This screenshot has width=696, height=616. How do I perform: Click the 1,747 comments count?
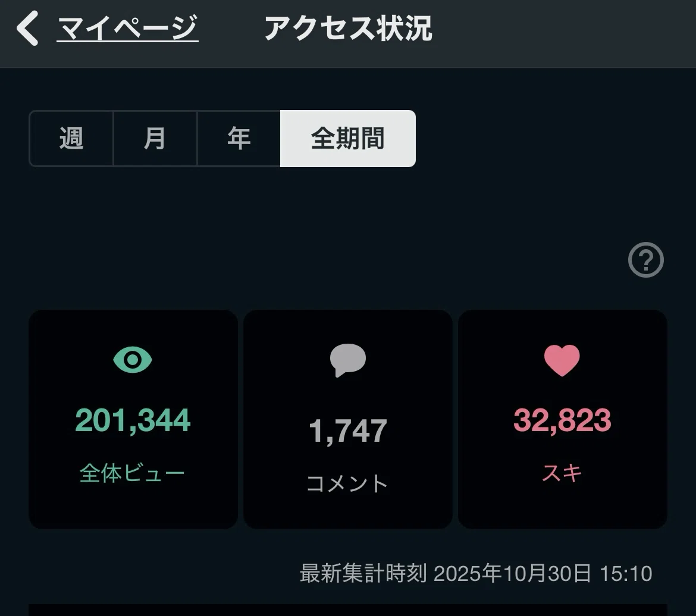[x=348, y=431]
